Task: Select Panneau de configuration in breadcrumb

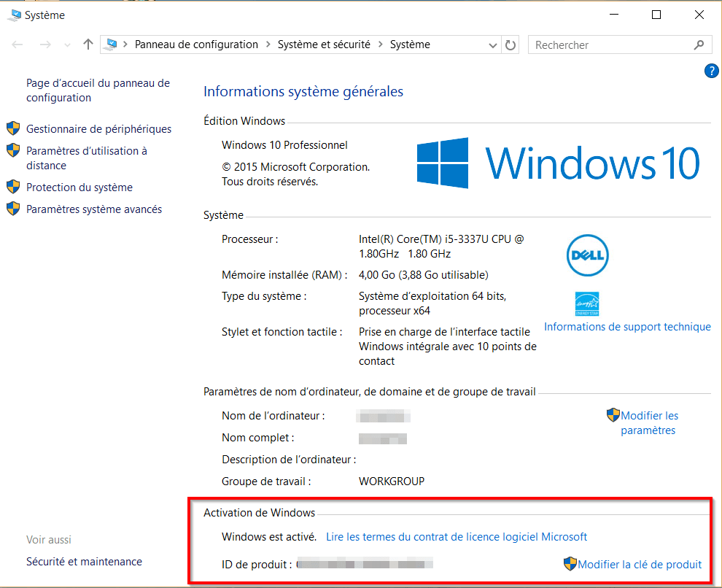Action: (196, 45)
